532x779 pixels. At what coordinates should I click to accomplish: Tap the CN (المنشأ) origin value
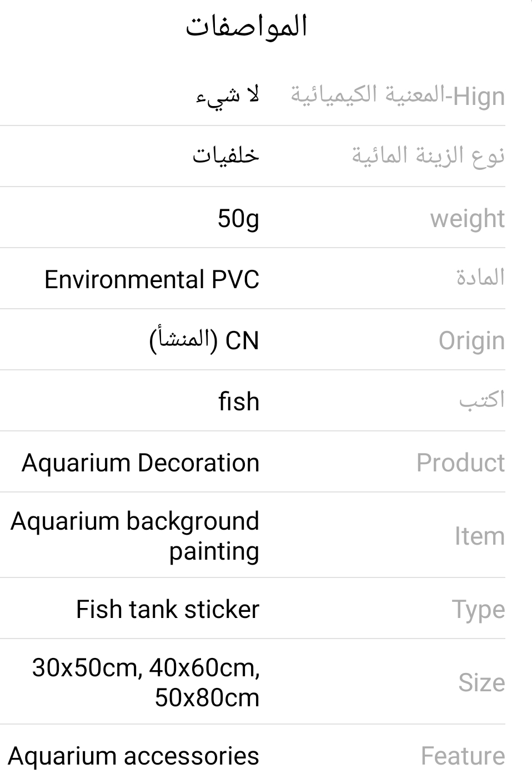tap(204, 340)
